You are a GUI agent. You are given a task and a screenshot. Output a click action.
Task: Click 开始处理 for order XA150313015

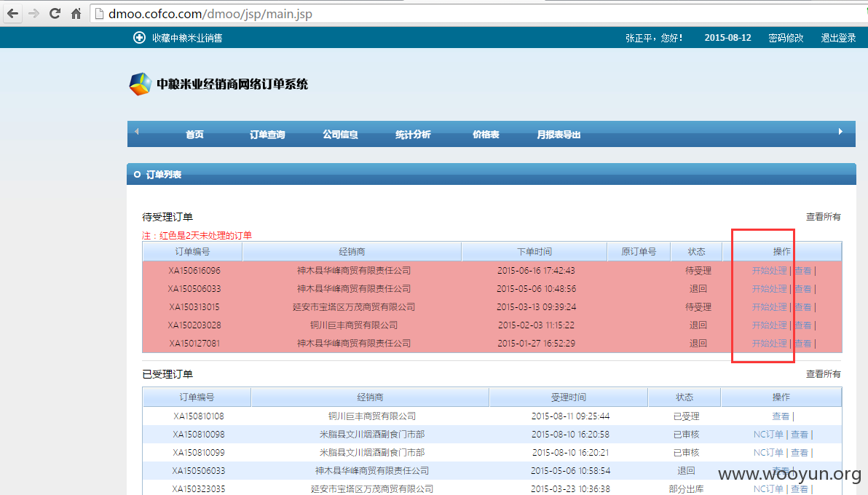769,306
